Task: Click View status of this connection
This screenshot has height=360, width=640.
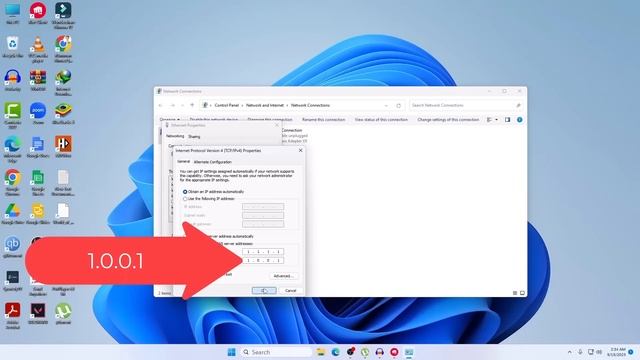Action: coord(381,120)
